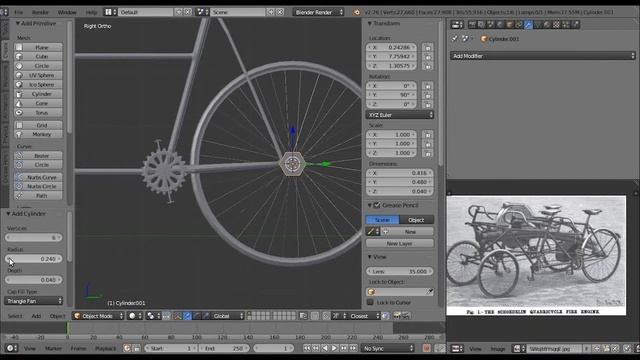Open the Global orientation dropdown
This screenshot has width=640, height=360.
pyautogui.click(x=228, y=316)
